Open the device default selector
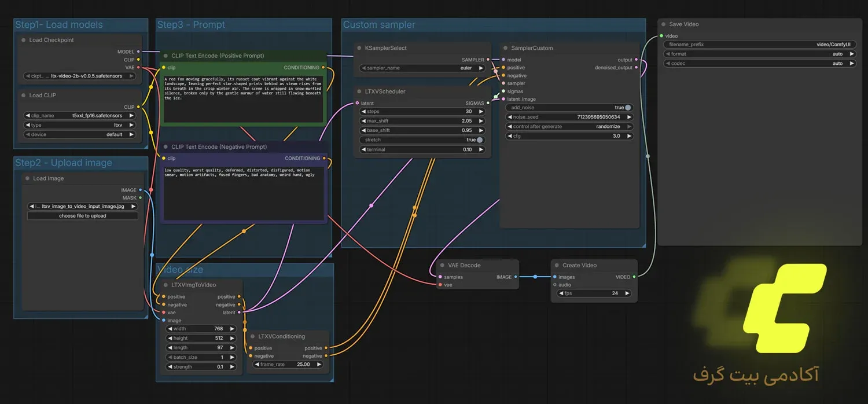This screenshot has width=868, height=404. point(79,135)
